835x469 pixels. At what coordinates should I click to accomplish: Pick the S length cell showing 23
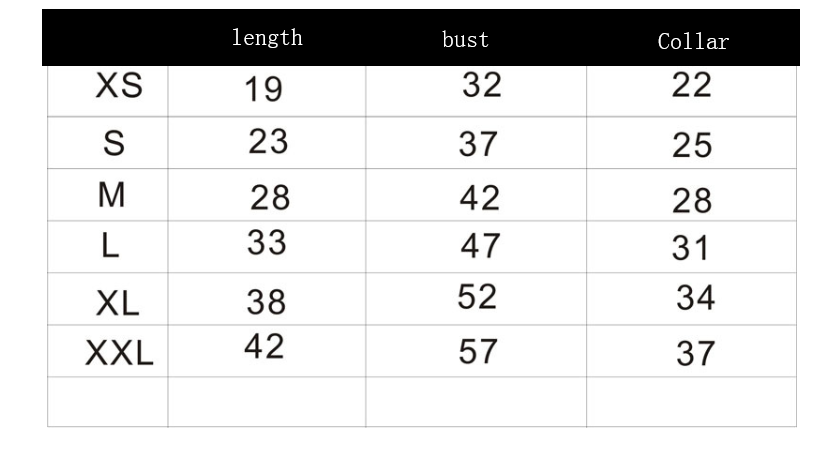(x=268, y=142)
